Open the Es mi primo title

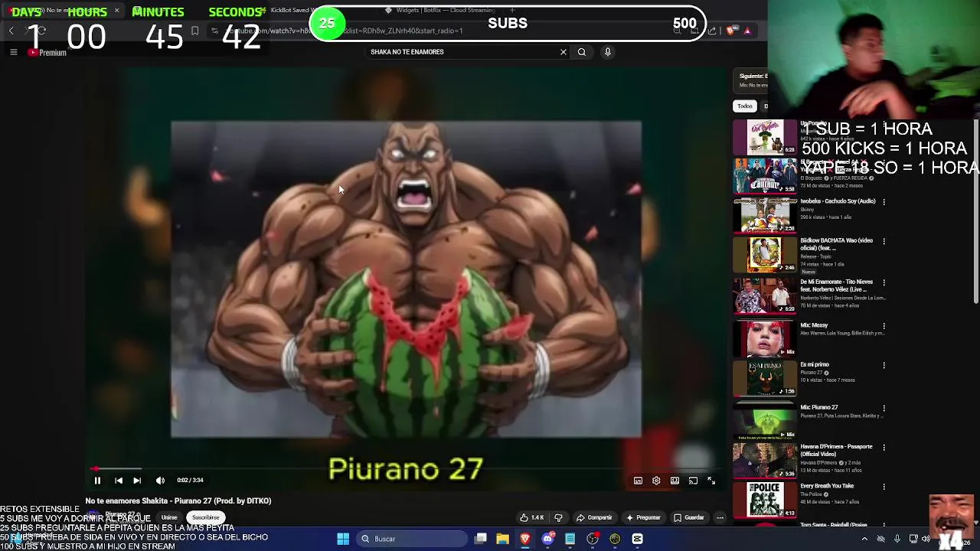tap(815, 365)
